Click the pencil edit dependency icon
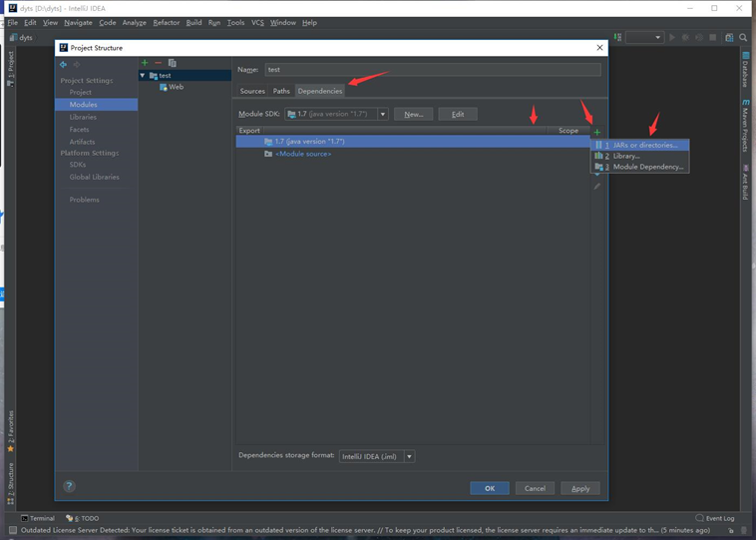Viewport: 756px width, 540px height. (x=596, y=187)
